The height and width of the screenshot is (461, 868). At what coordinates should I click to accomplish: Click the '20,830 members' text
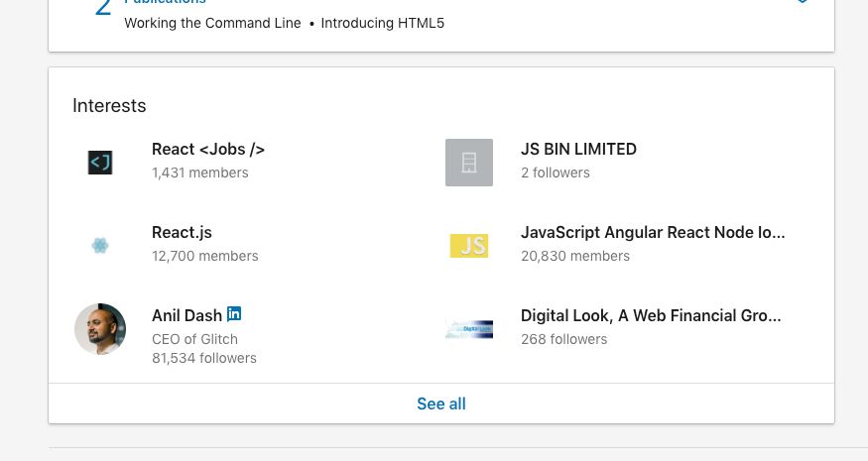point(575,256)
